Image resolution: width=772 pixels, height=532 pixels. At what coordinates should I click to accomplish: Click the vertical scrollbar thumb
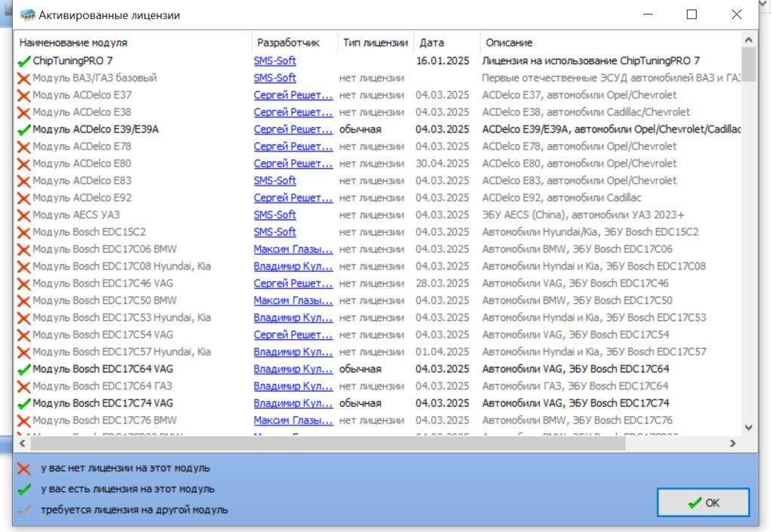point(749,65)
